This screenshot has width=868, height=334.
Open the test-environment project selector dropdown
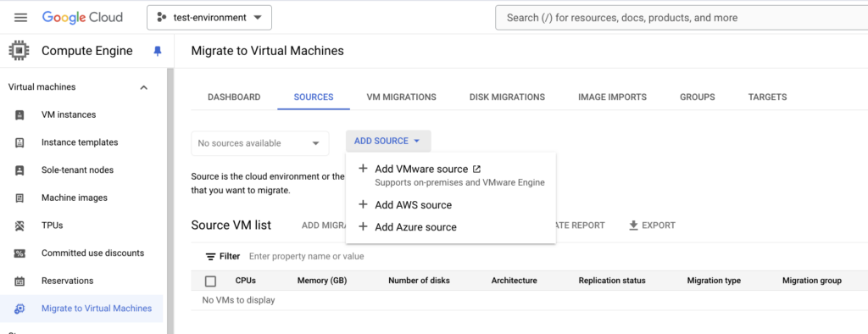point(209,18)
